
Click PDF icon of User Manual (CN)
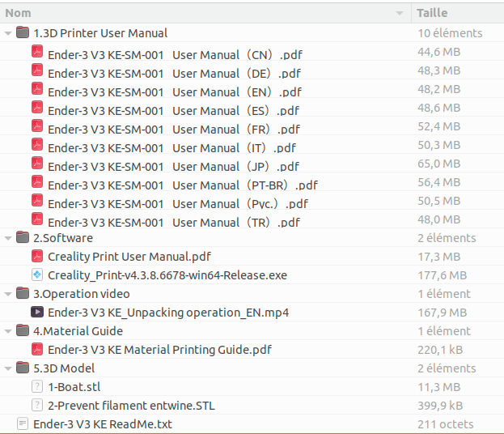tap(37, 51)
